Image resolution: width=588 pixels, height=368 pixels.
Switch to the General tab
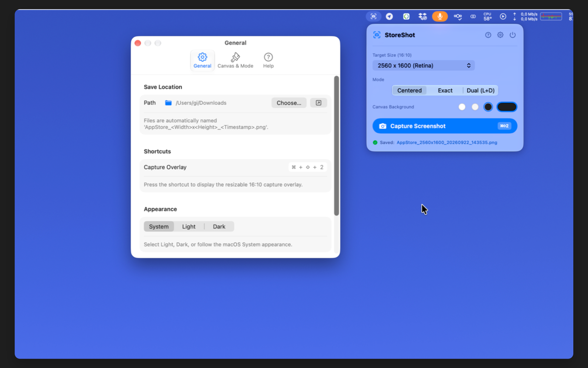(202, 60)
